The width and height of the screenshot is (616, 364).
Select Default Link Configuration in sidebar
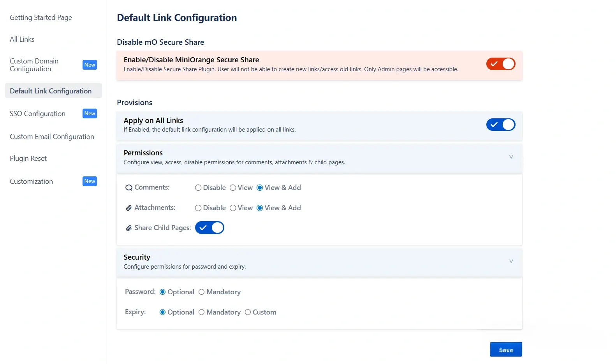point(53,91)
